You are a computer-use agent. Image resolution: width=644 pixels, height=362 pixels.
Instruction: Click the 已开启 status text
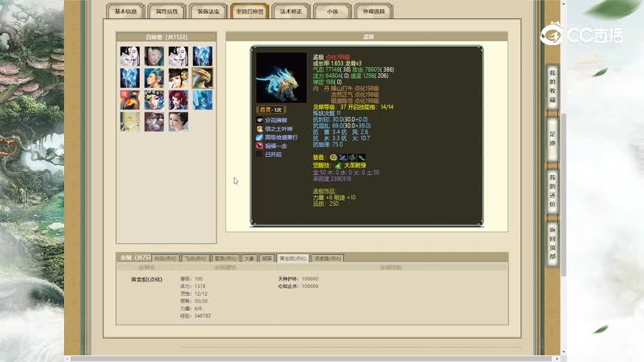273,155
